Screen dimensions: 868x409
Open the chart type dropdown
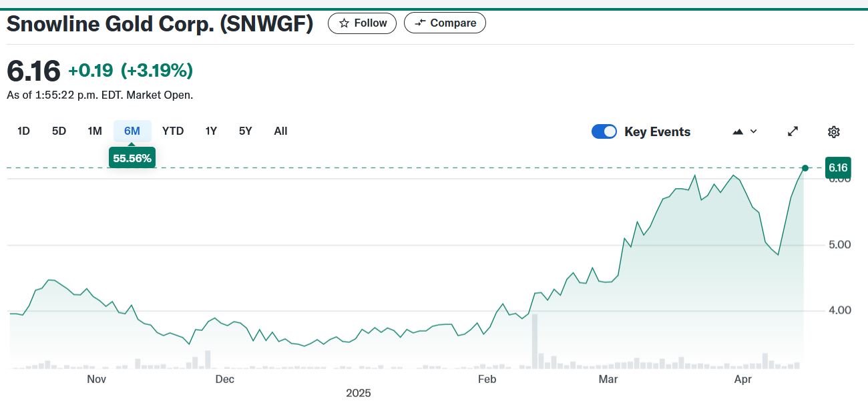[x=744, y=131]
